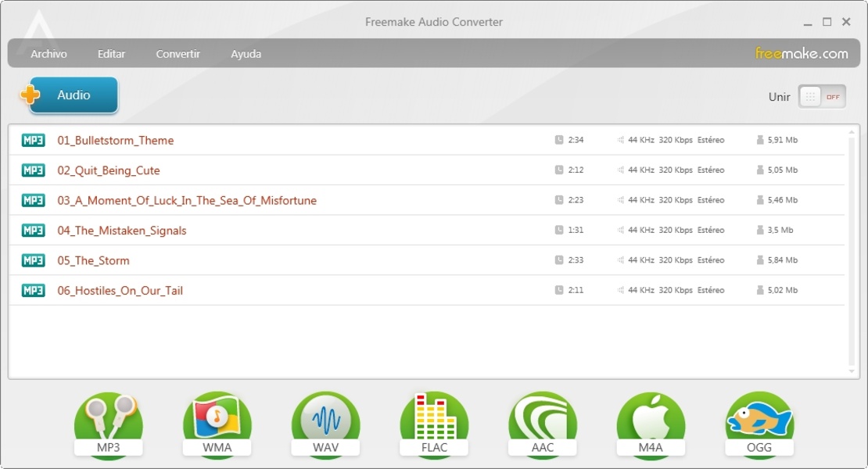This screenshot has width=868, height=469.
Task: Toggle the Unir join switch
Action: tap(822, 97)
